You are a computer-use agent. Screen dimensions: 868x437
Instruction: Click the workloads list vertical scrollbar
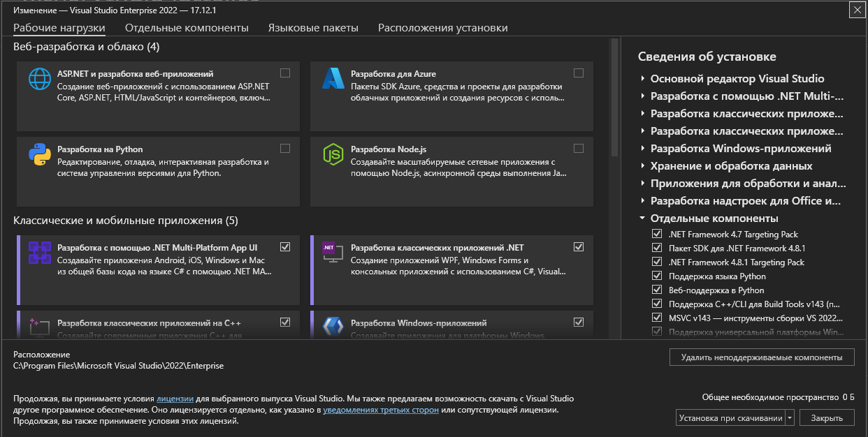click(x=614, y=98)
